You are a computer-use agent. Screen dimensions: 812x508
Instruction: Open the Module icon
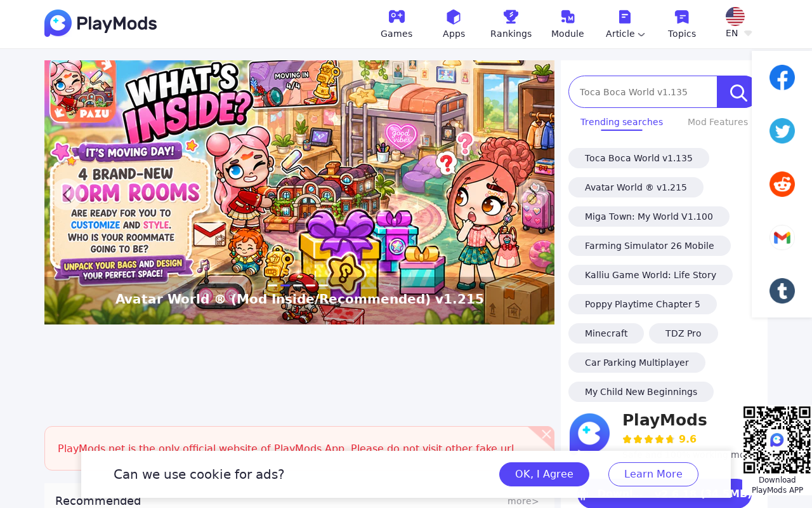coord(568,17)
